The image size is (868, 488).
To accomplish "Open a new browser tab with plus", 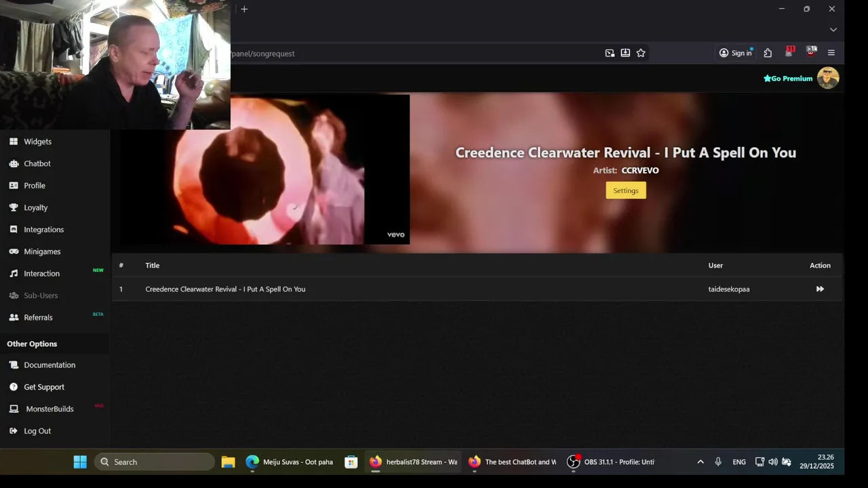I will [244, 9].
